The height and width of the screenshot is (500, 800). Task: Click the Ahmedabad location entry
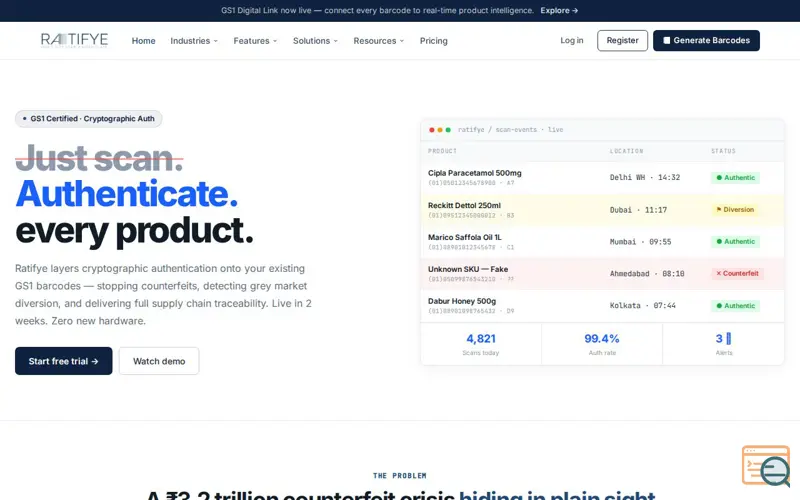(647, 274)
